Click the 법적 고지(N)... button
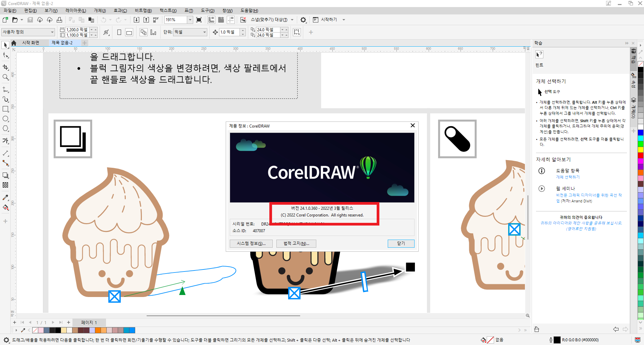644x345 pixels. (x=296, y=244)
